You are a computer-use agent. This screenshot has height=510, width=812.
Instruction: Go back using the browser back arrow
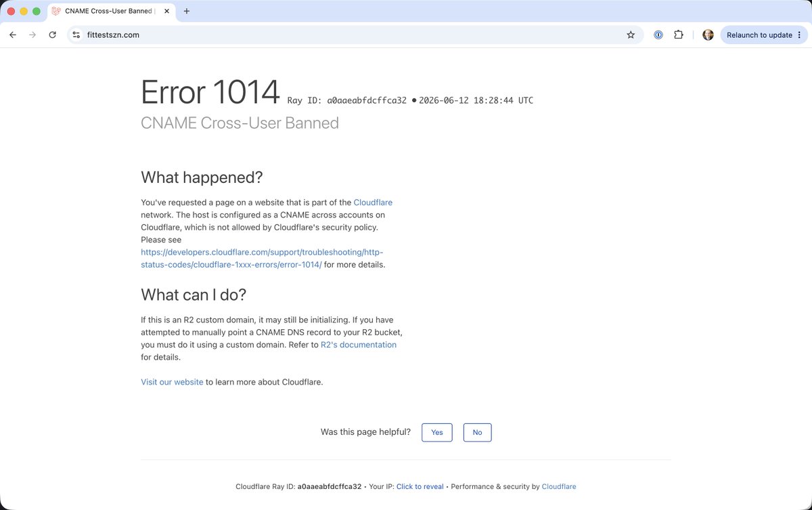click(x=12, y=35)
